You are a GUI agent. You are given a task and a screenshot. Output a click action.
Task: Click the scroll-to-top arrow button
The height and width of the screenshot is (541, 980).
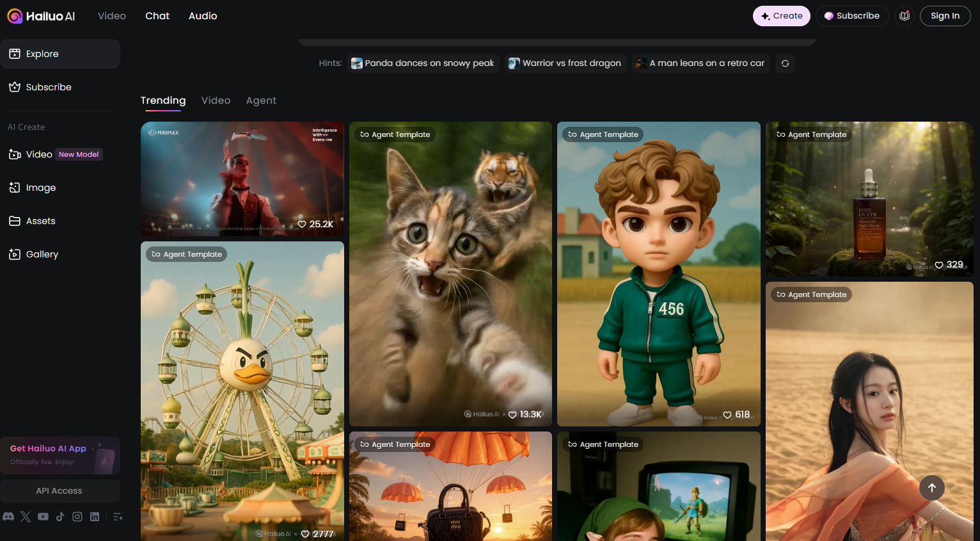[x=932, y=488]
